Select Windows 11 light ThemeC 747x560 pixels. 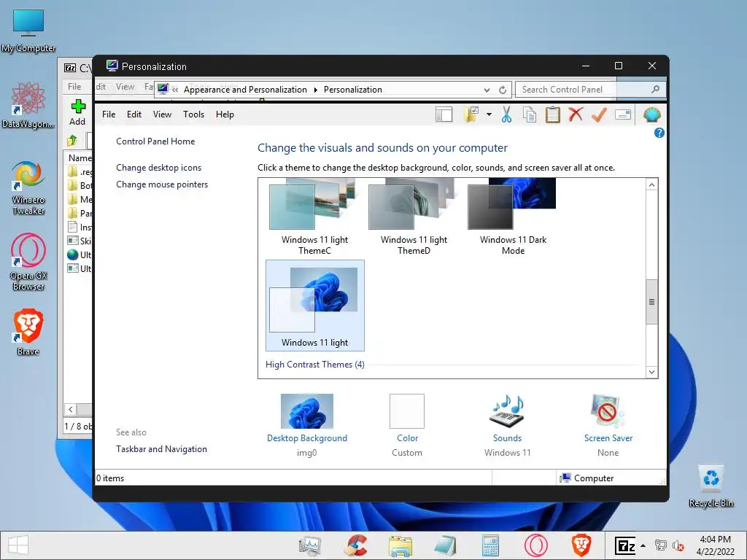(x=314, y=218)
